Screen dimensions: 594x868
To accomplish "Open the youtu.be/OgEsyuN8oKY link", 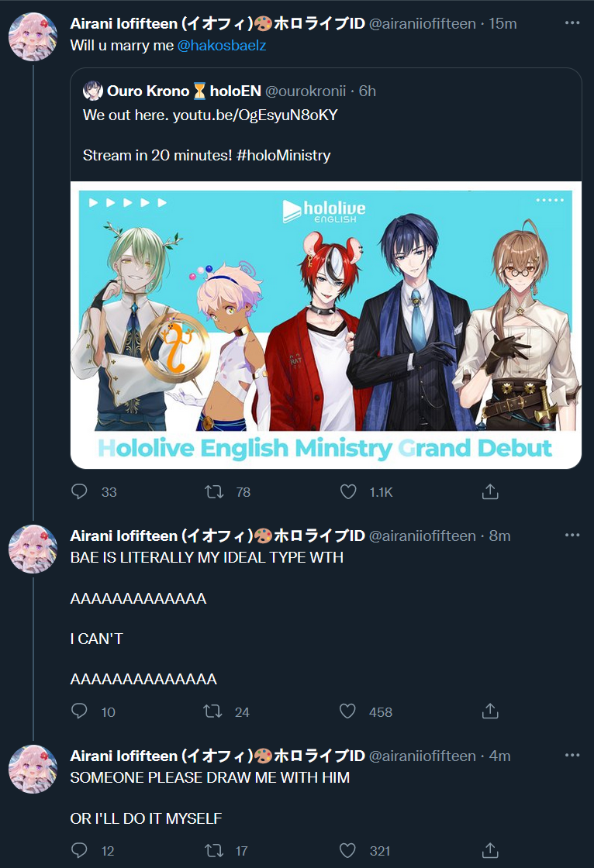I will coord(255,115).
